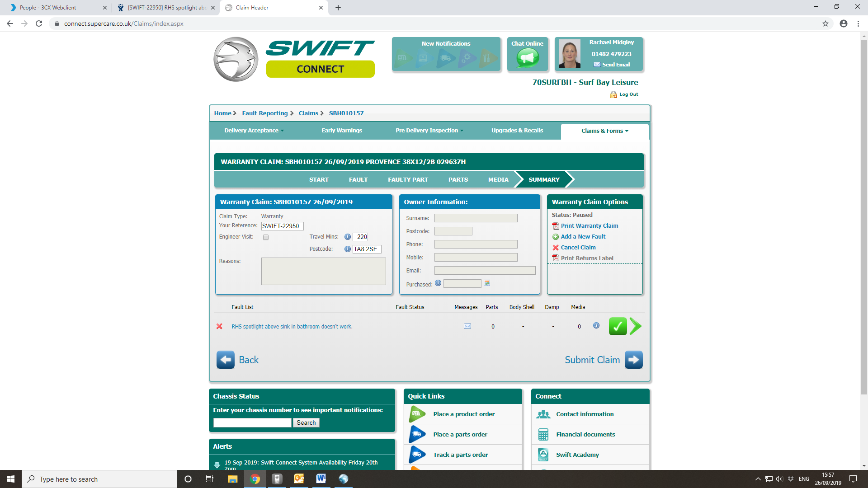Click the Your Reference input field

(282, 226)
